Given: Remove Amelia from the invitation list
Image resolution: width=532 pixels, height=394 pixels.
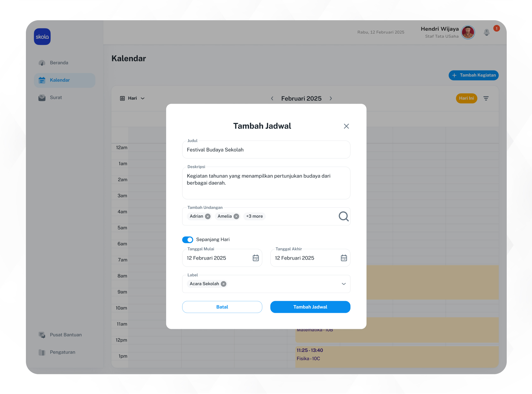Looking at the screenshot, I should coord(236,216).
